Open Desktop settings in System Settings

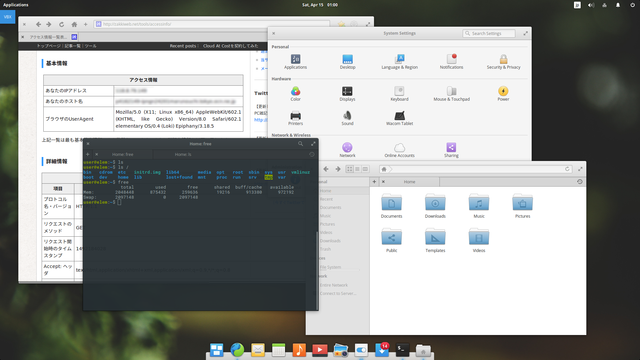pos(347,62)
